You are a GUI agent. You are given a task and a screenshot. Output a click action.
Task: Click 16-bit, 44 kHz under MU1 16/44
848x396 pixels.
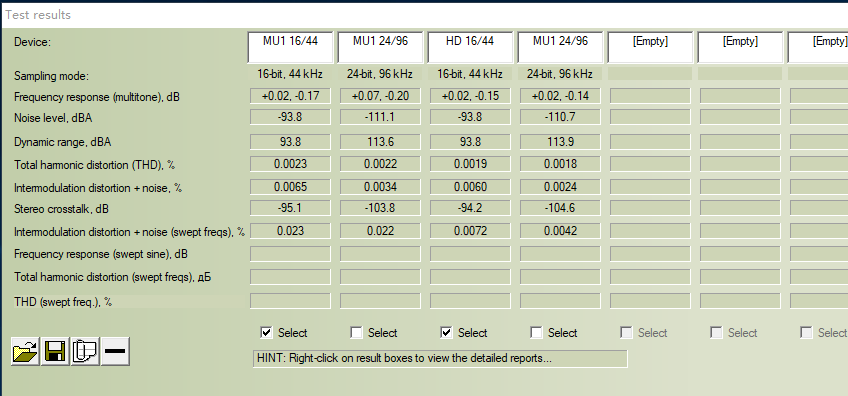290,74
